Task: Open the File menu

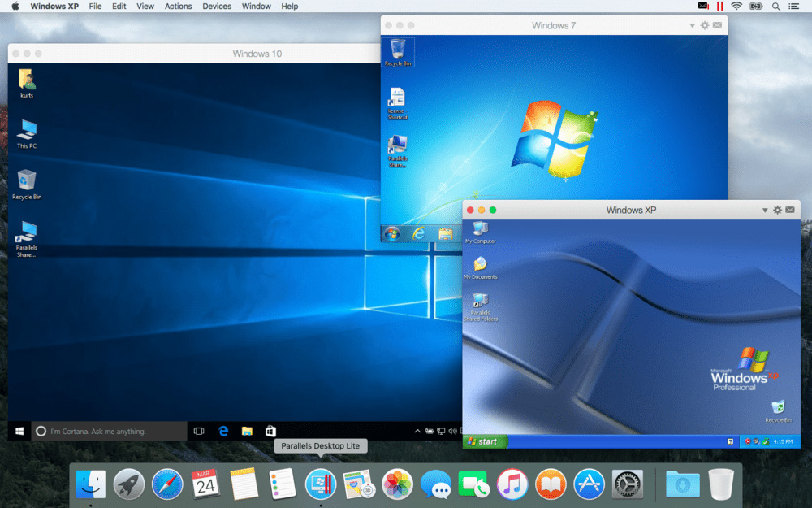Action: pos(95,7)
